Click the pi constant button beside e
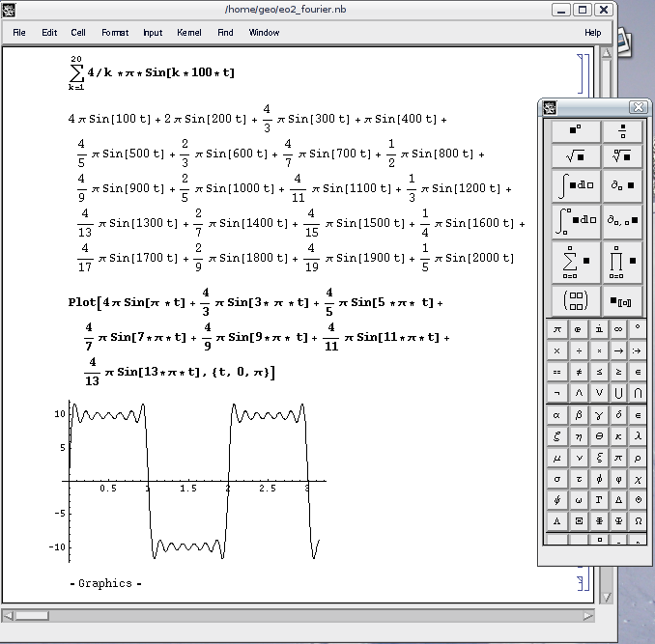Screen dimensions: 655x644 (557, 329)
